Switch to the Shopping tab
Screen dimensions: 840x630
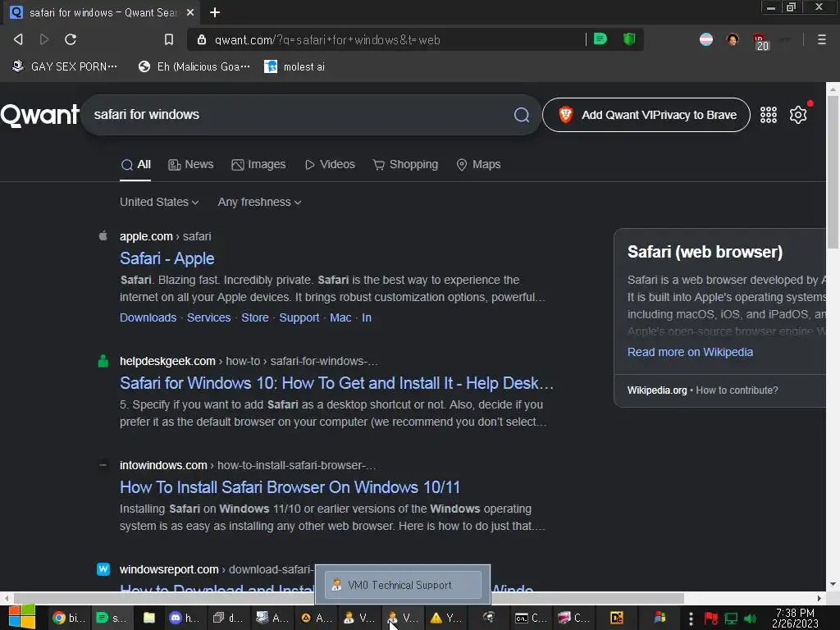pyautogui.click(x=405, y=164)
